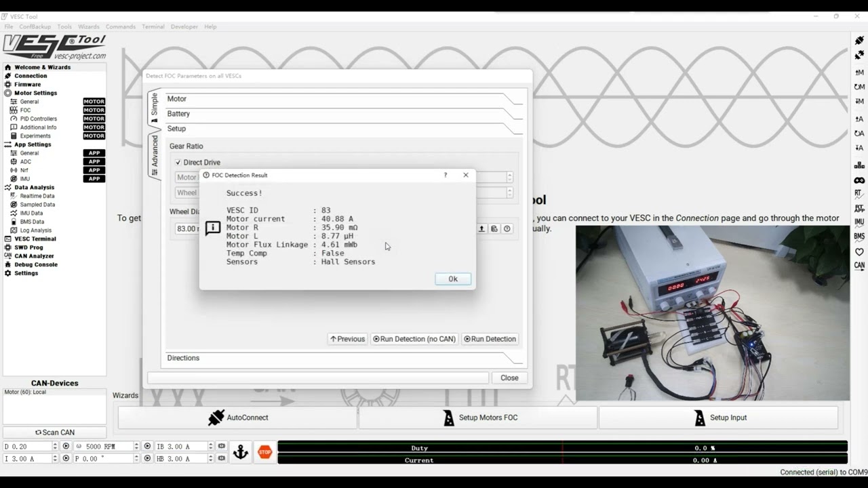Toggle the heart alive-packets icon
The image size is (868, 488).
[x=859, y=251]
